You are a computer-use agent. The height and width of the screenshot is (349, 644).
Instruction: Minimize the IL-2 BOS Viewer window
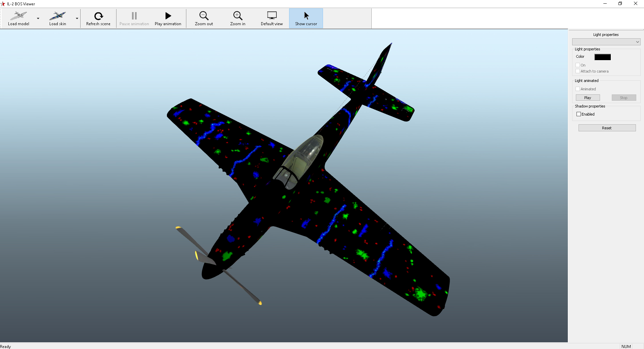click(605, 4)
